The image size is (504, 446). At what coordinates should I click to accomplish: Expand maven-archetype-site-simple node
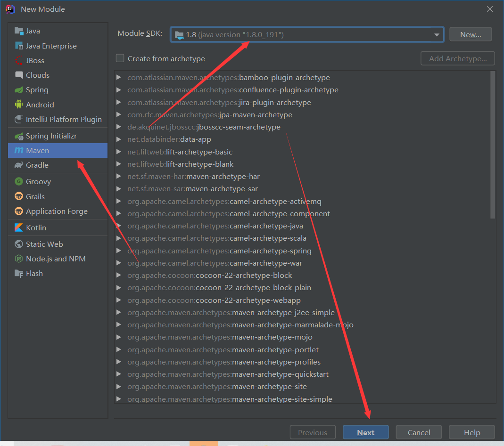tap(119, 399)
